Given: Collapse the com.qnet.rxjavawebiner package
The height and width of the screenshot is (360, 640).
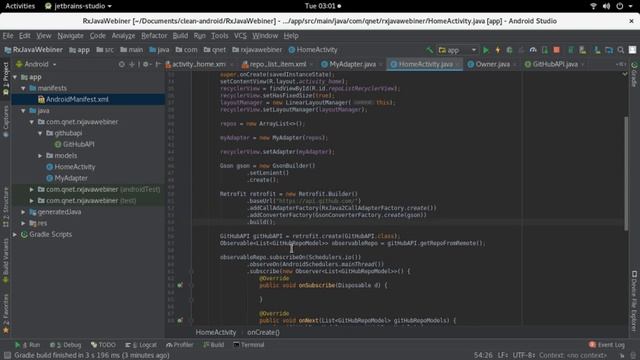Looking at the screenshot, I should [32, 122].
